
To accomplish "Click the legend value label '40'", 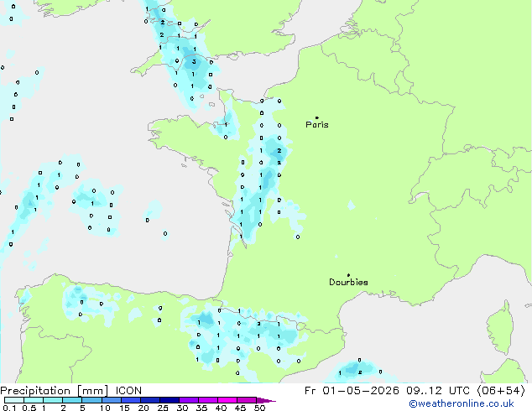I will (x=221, y=408).
